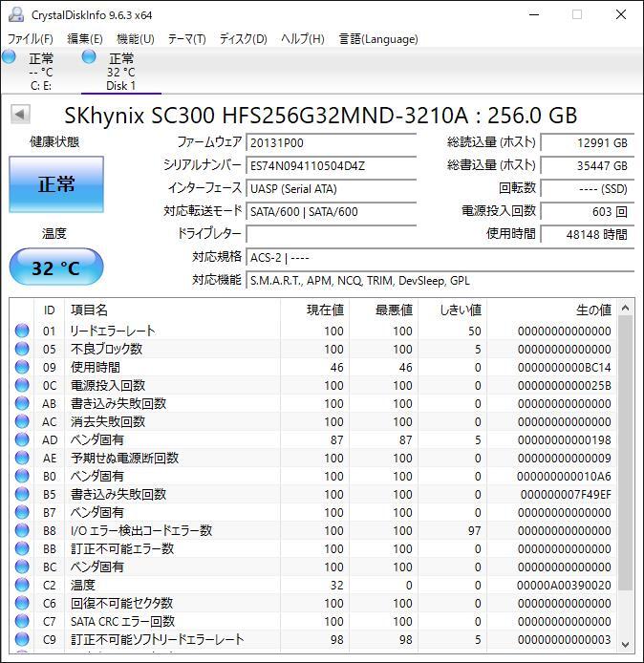
Task: Open the テーマ(T) menu
Action: pos(186,39)
